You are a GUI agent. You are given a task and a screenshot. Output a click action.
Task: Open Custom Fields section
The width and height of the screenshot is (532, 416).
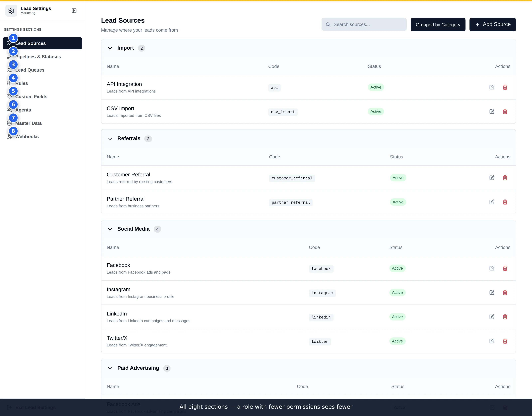tap(42, 97)
